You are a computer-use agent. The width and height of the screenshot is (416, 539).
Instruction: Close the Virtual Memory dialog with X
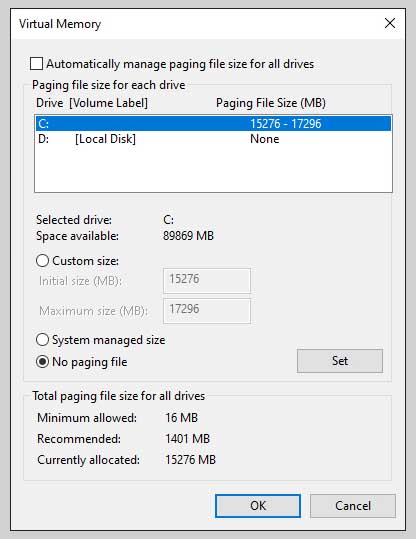point(390,23)
